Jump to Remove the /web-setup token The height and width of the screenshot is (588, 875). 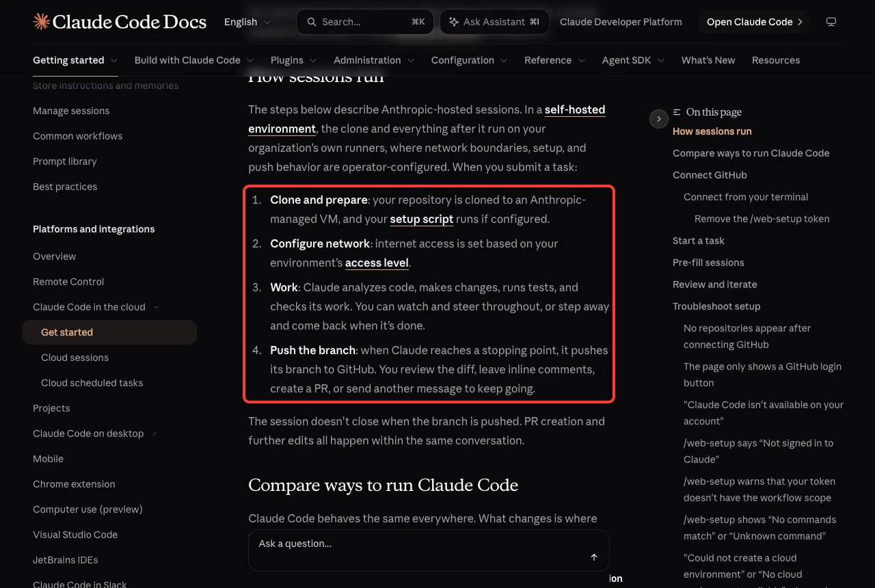(x=762, y=219)
